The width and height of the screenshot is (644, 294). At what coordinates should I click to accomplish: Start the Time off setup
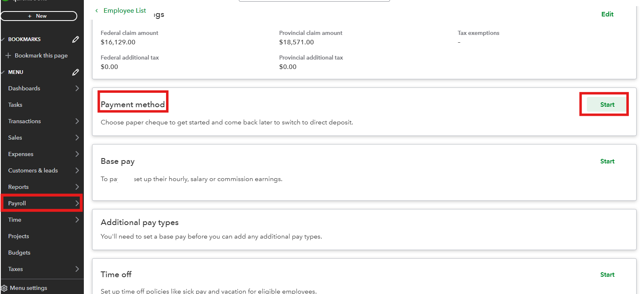tap(607, 275)
